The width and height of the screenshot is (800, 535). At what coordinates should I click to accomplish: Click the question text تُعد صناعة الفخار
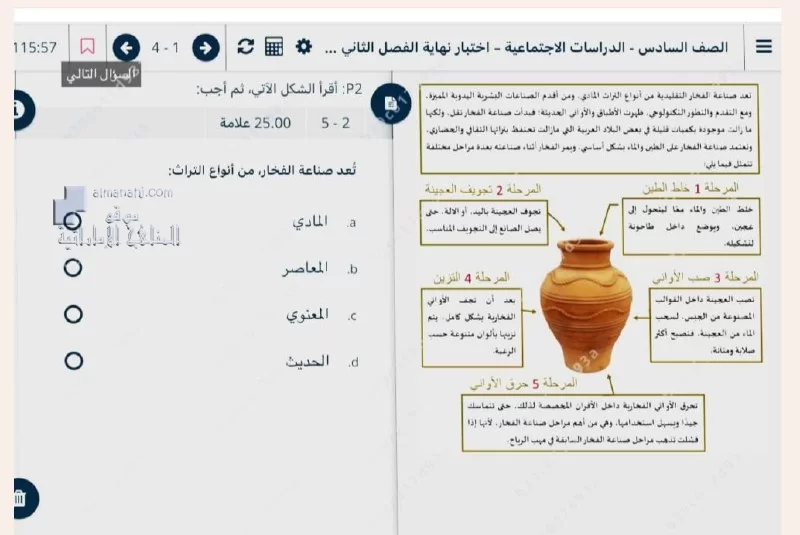(x=262, y=170)
